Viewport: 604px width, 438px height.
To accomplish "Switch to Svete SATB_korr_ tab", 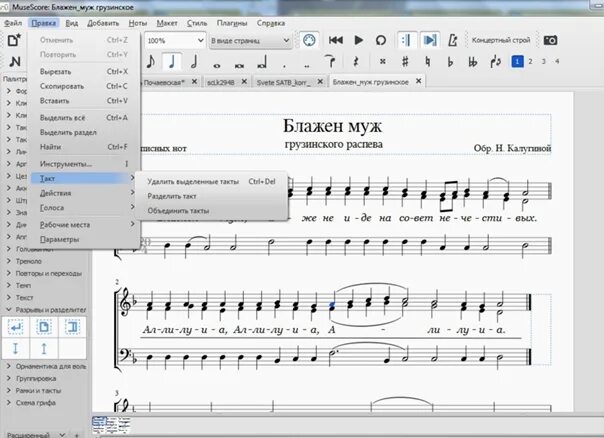I will (x=284, y=82).
